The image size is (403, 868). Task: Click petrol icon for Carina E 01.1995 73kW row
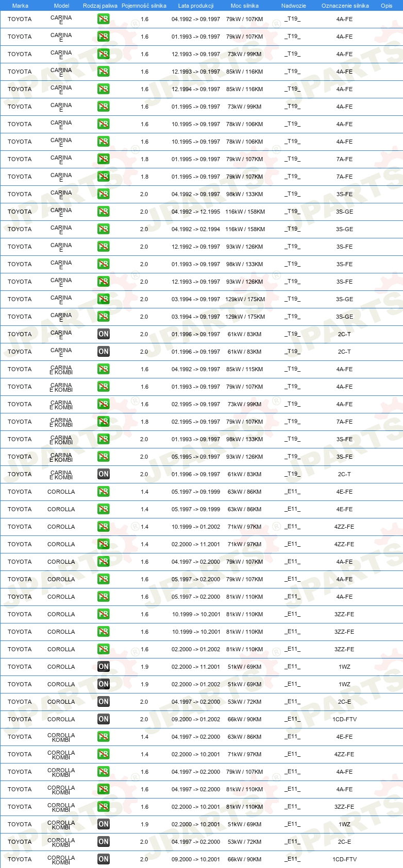pos(104,107)
